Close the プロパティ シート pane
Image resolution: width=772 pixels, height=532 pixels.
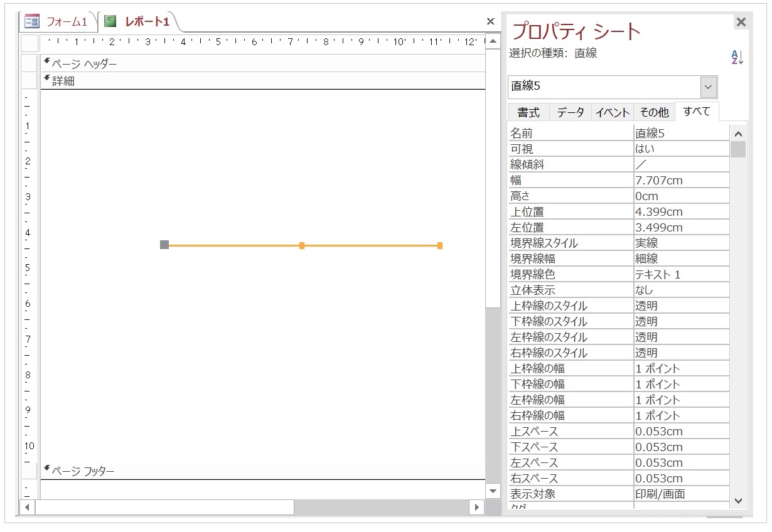741,23
